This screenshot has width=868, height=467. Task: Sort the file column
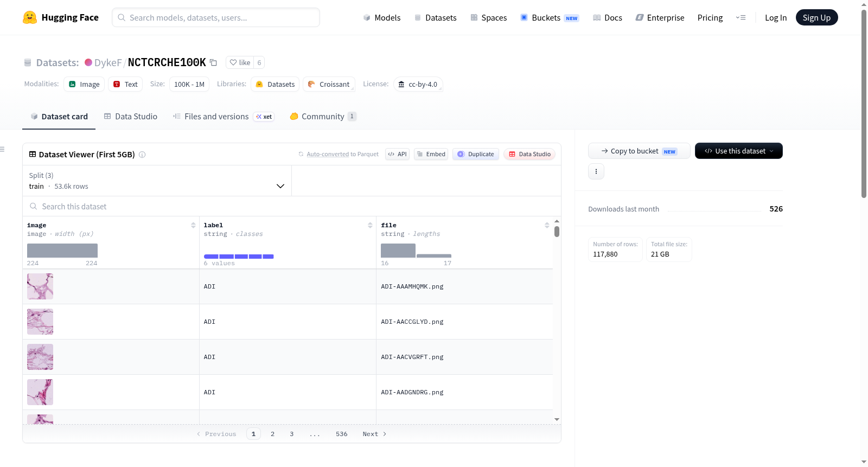tap(547, 225)
